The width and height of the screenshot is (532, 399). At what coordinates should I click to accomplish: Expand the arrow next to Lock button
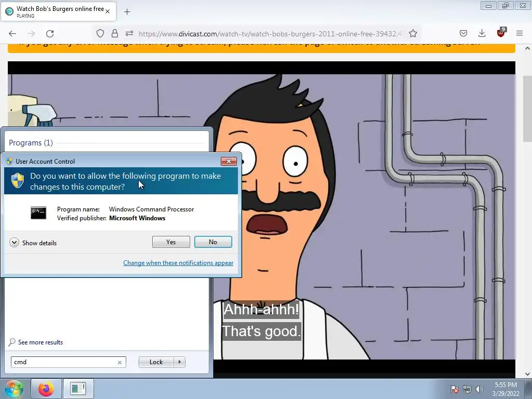179,362
